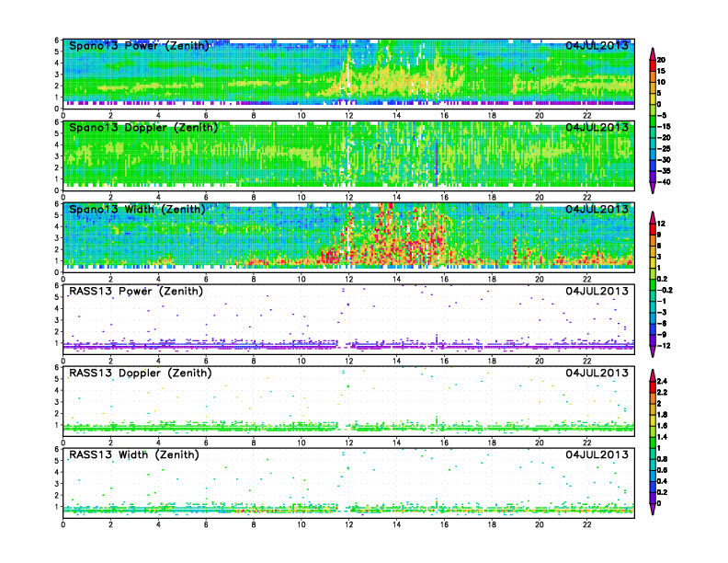Click the '-40' label on top colorbar
728x563 pixels.
[664, 182]
